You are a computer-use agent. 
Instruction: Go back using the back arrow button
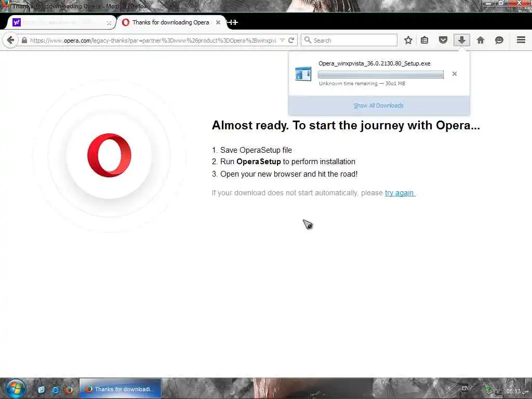click(10, 41)
